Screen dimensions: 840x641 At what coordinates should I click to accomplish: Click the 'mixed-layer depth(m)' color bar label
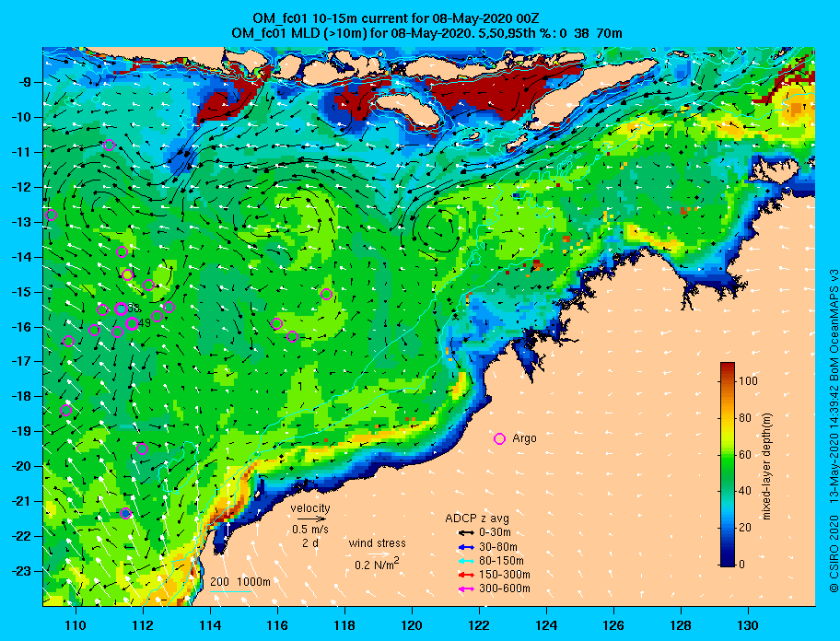(x=766, y=466)
